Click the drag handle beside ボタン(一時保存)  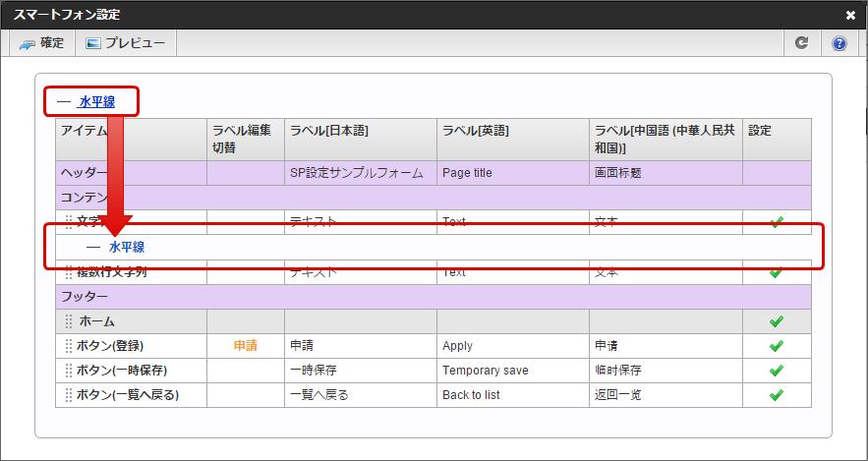(69, 371)
